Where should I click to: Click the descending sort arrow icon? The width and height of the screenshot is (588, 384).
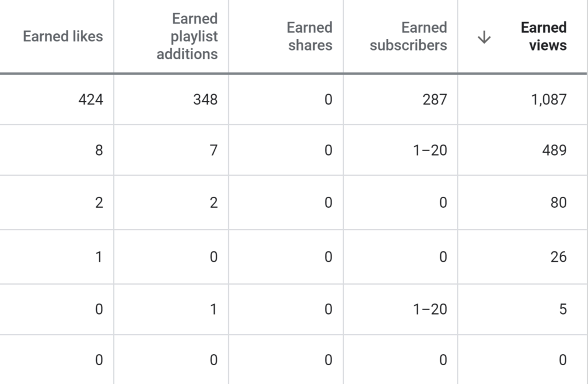pyautogui.click(x=485, y=38)
